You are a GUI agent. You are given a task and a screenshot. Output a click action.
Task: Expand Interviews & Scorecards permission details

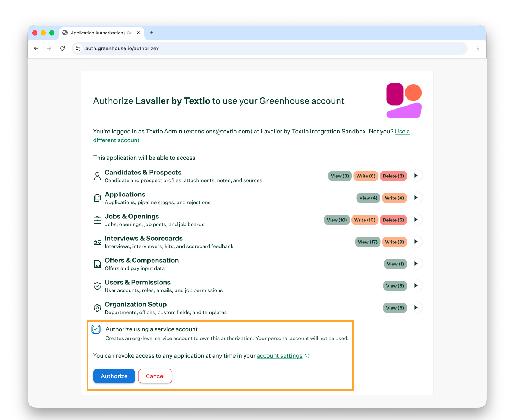pyautogui.click(x=416, y=242)
